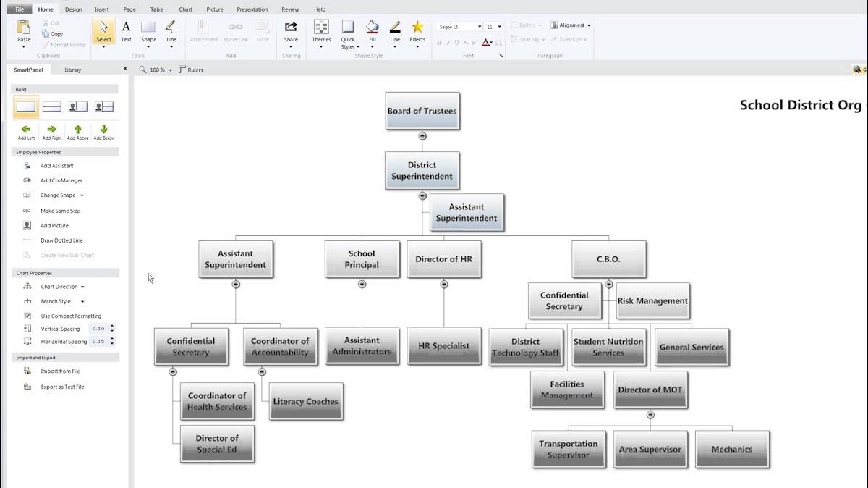
Task: Open the font name dropdown
Action: pyautogui.click(x=478, y=27)
